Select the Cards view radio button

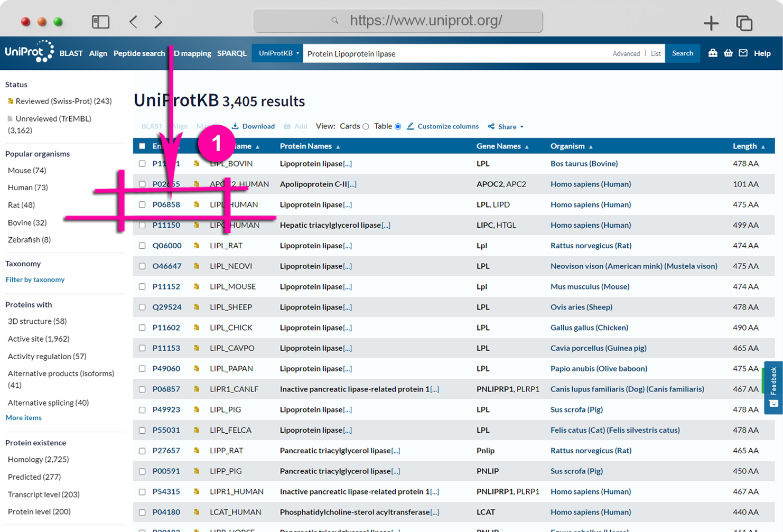366,127
